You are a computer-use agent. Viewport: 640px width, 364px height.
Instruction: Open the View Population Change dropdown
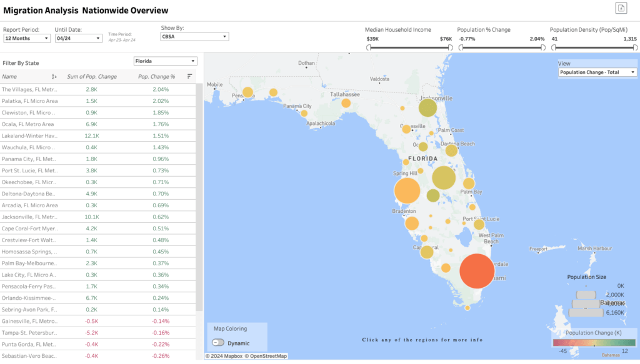[x=597, y=72]
